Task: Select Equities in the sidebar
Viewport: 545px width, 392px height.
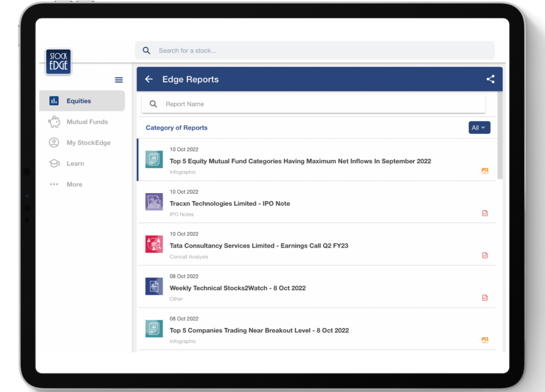Action: pos(82,101)
